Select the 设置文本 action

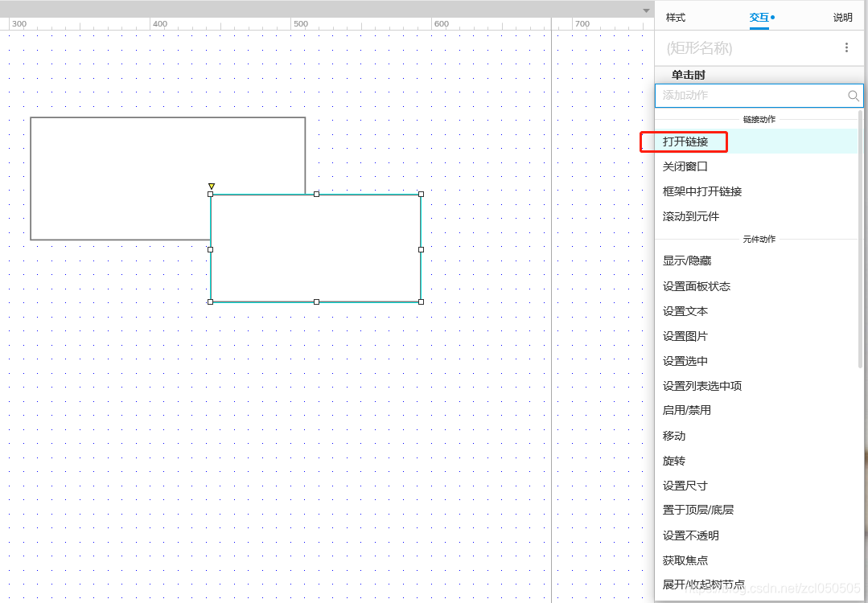[x=684, y=310]
